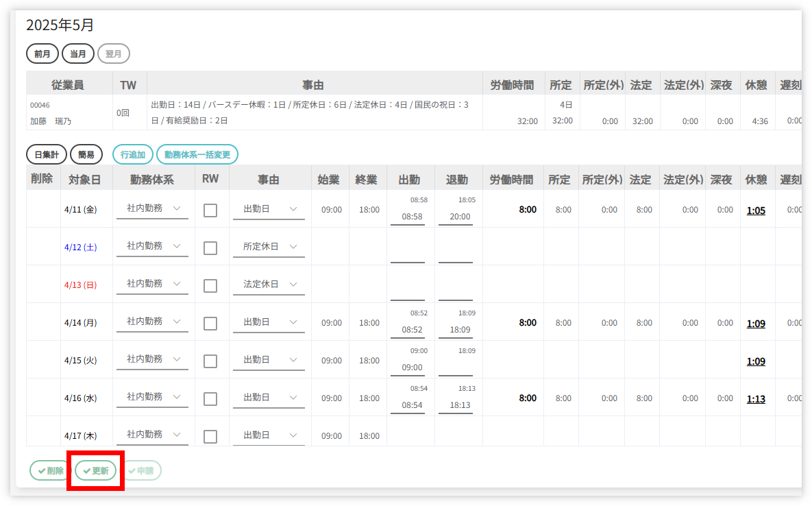The width and height of the screenshot is (812, 506).
Task: Switch to 日集計 view
Action: 47,154
